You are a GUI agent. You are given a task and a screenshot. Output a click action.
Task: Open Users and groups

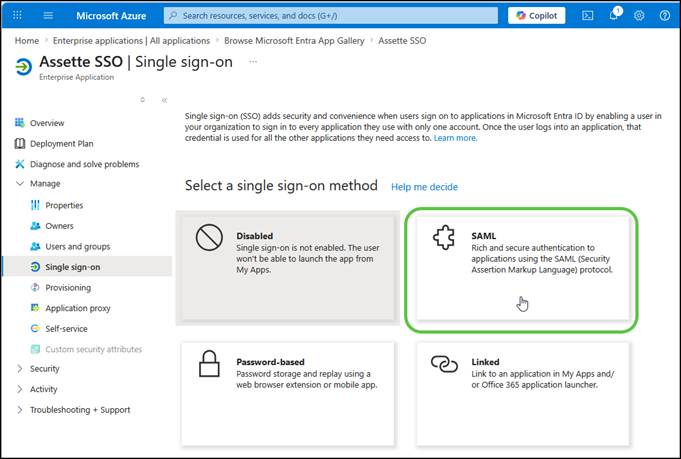tap(78, 246)
